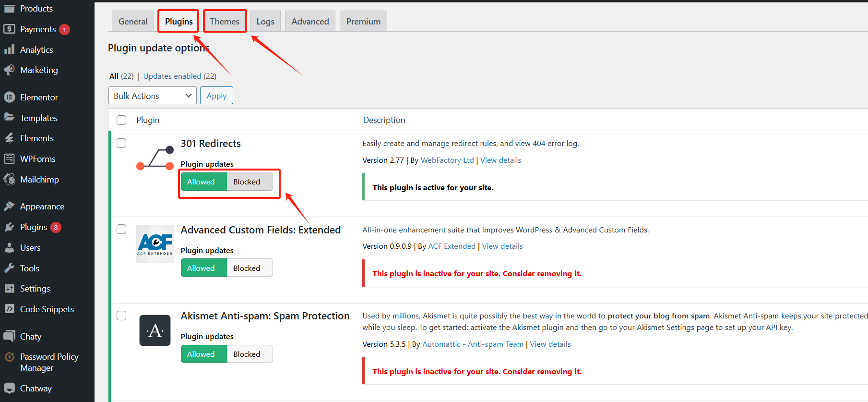Click the 'Description' column header
The image size is (868, 402).
point(384,120)
